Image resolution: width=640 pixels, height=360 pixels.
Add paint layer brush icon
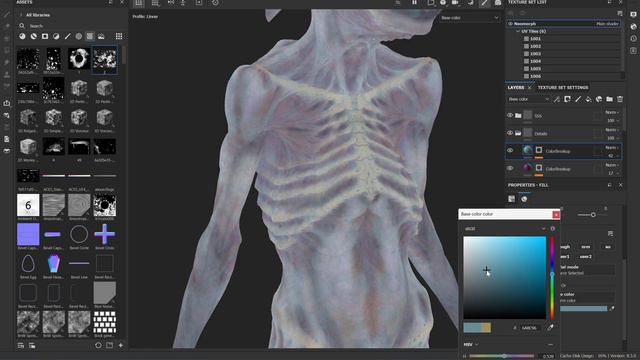(x=578, y=99)
